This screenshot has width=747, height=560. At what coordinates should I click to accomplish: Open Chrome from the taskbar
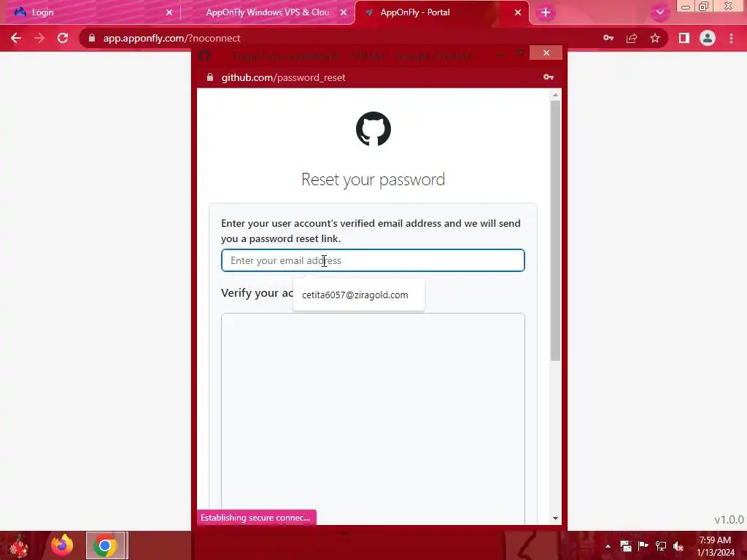pos(105,545)
